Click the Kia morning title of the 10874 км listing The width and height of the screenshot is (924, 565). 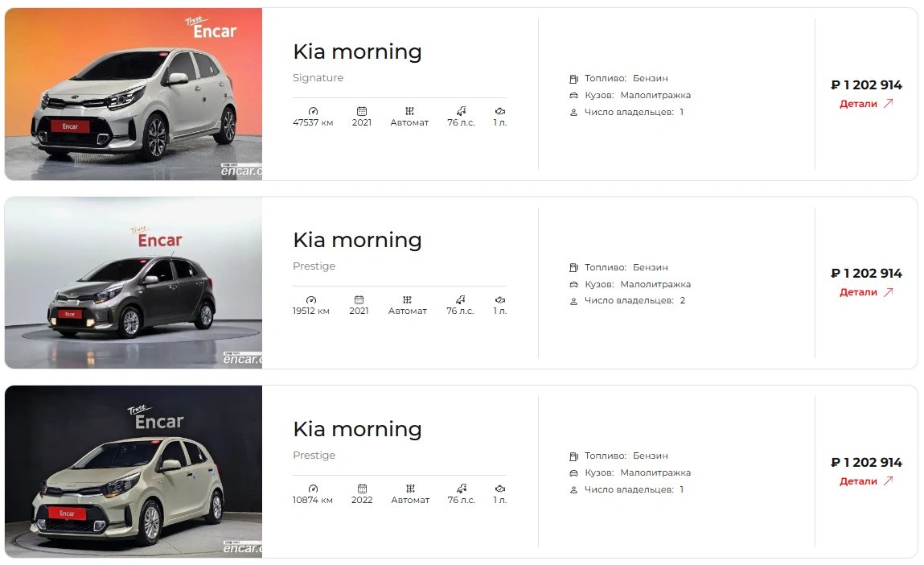click(x=357, y=429)
